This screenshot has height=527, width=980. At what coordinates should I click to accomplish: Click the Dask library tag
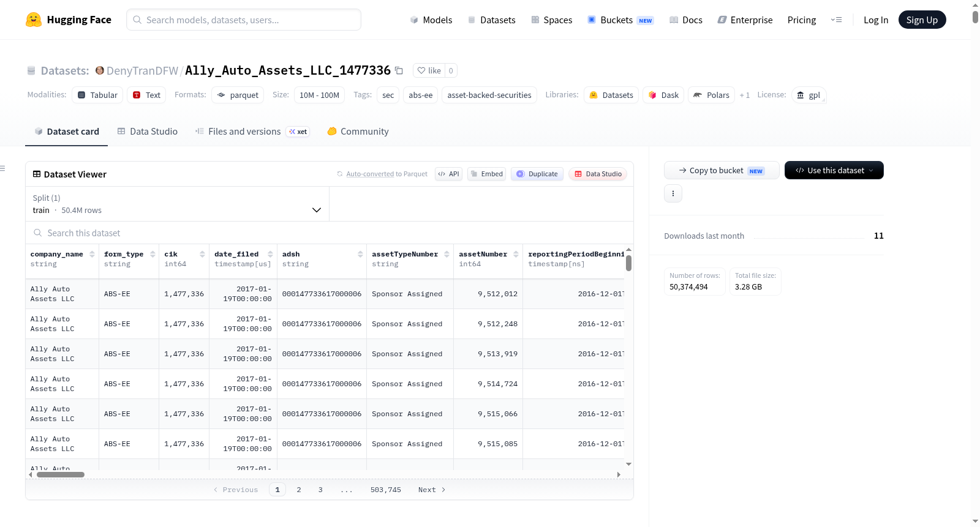pos(663,95)
